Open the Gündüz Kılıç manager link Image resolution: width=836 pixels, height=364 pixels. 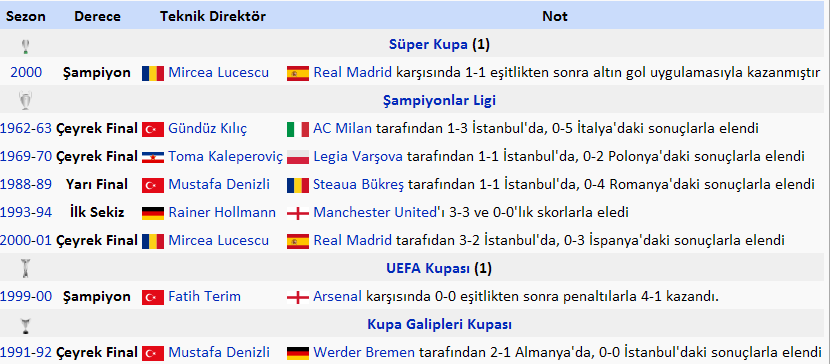[208, 128]
